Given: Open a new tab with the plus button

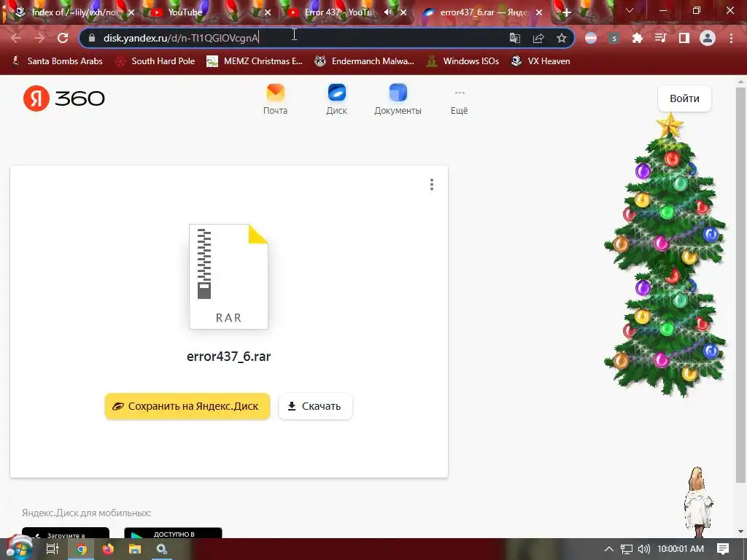Looking at the screenshot, I should 566,13.
